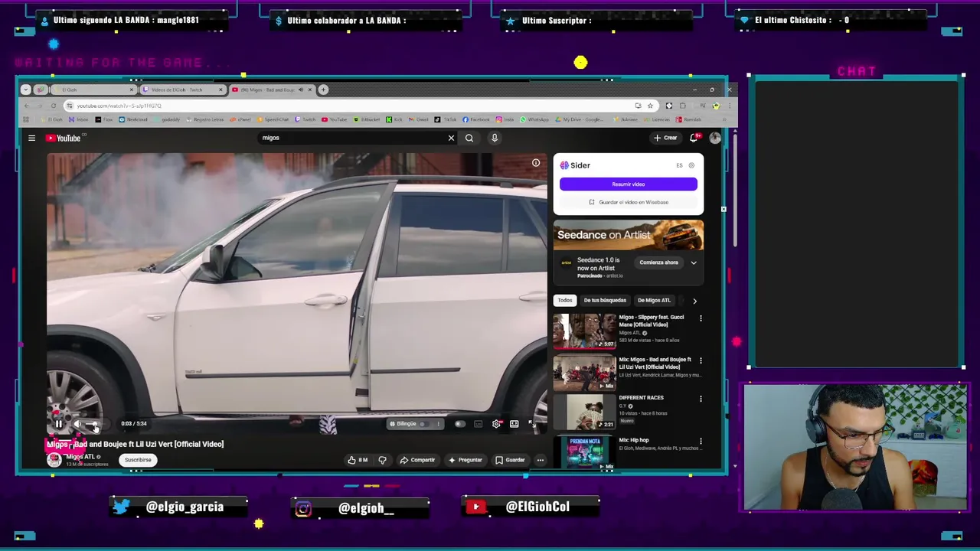This screenshot has width=980, height=551.
Task: Click the browser address bar URL
Action: click(x=119, y=106)
